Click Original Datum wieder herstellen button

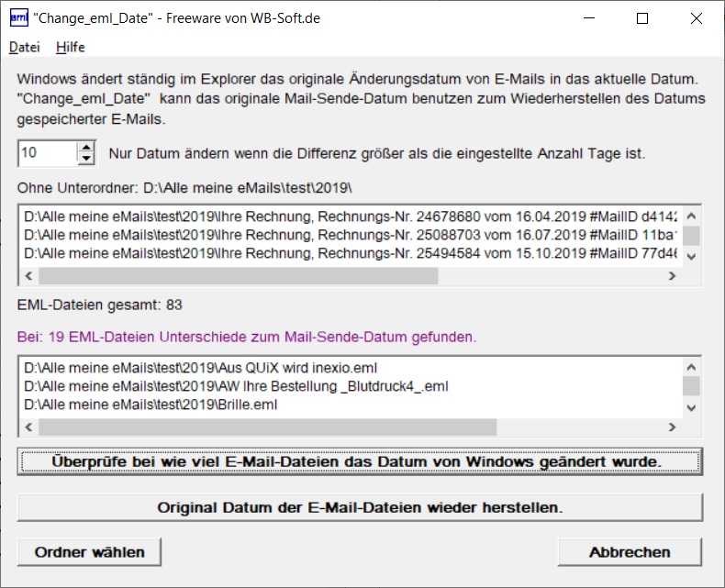[x=360, y=506]
